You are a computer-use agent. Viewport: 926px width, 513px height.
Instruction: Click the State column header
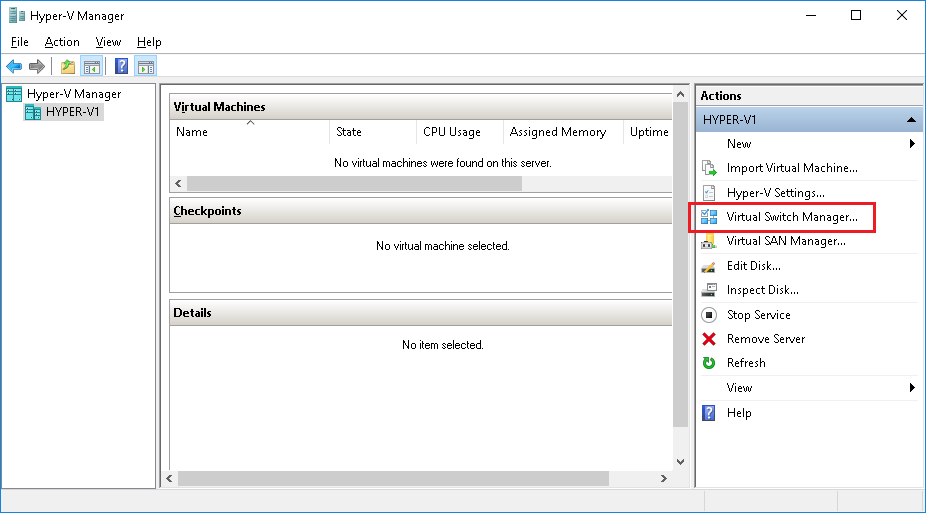372,132
